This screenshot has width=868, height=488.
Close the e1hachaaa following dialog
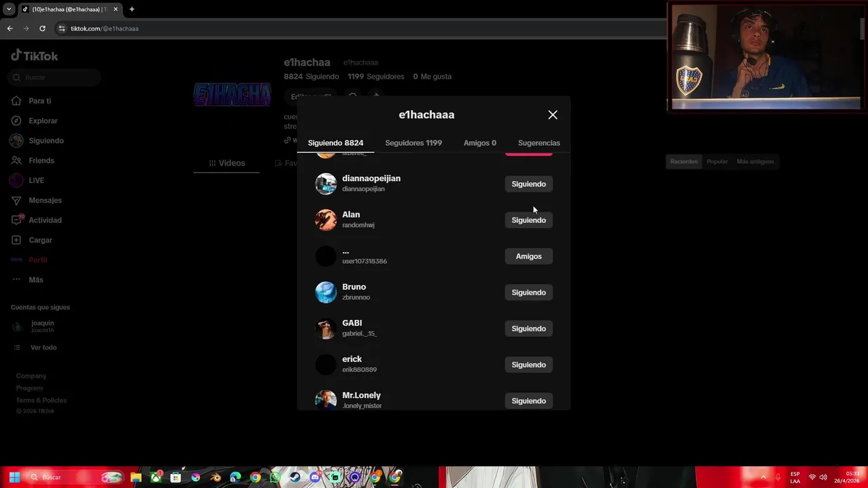tap(553, 115)
